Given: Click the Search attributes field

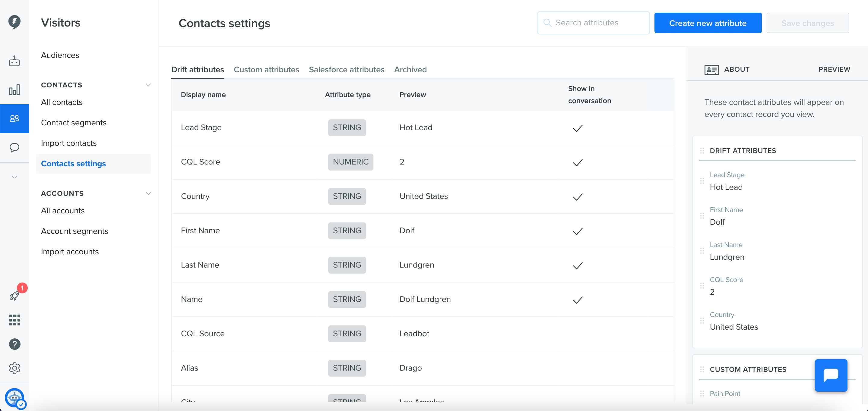Looking at the screenshot, I should coord(593,23).
